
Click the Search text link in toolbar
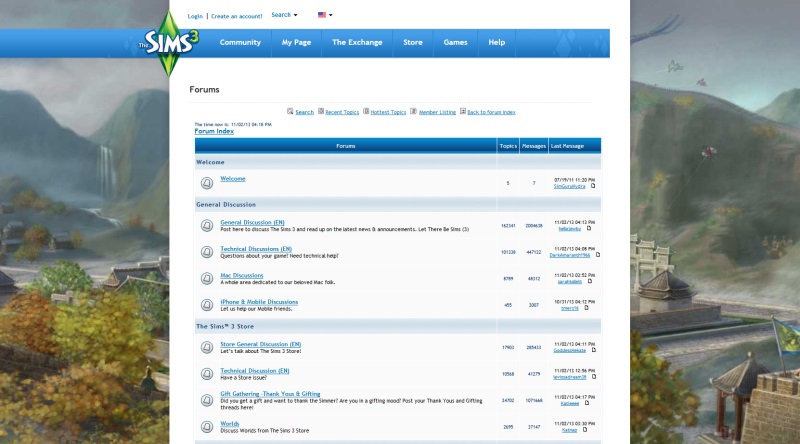pos(305,112)
